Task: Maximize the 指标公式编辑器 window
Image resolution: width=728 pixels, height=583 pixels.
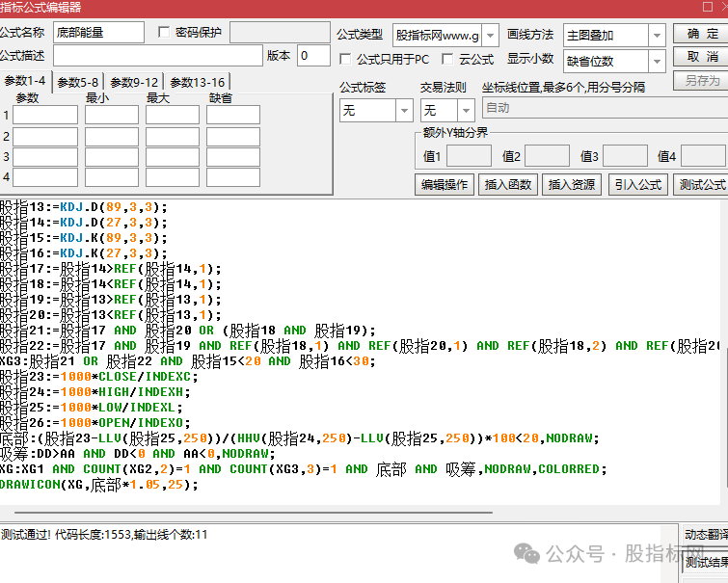Action: click(x=708, y=7)
